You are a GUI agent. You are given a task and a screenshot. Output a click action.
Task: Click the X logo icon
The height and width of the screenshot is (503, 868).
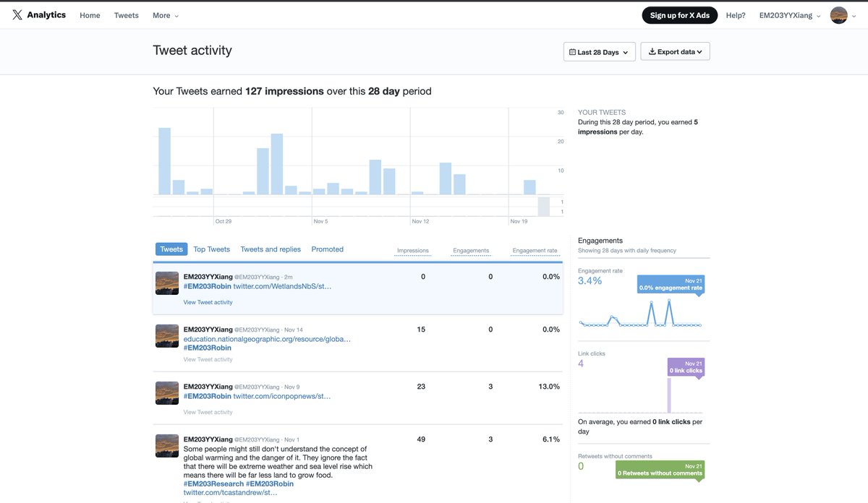tap(17, 15)
